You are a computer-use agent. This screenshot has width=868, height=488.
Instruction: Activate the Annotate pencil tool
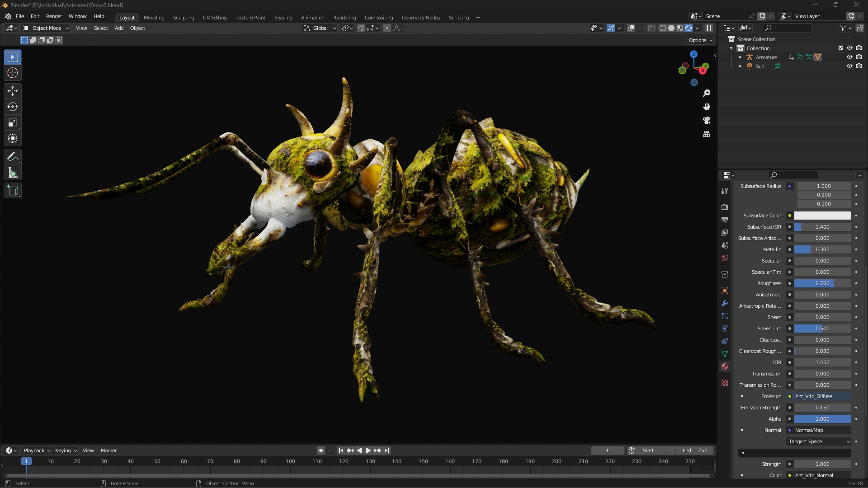point(13,157)
